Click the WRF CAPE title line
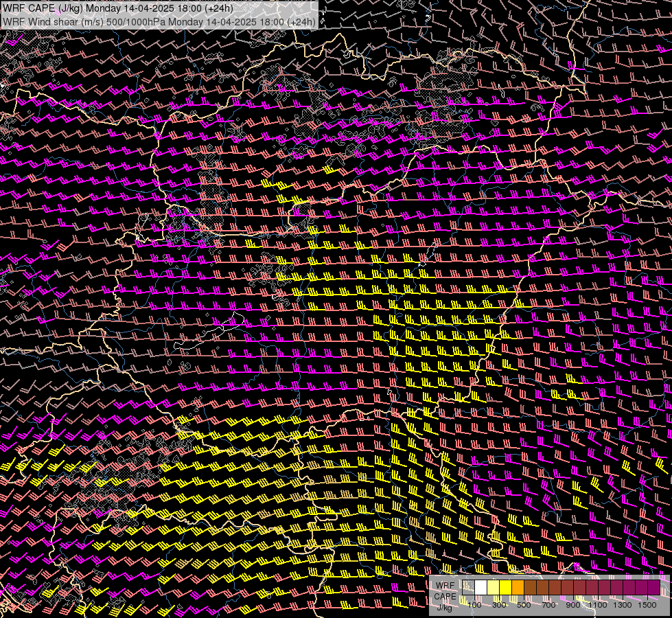This screenshot has width=672, height=618. [x=118, y=8]
